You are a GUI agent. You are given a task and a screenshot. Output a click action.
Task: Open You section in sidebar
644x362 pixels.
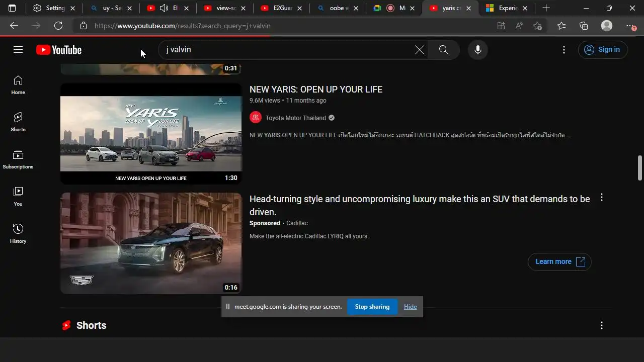pos(18,197)
